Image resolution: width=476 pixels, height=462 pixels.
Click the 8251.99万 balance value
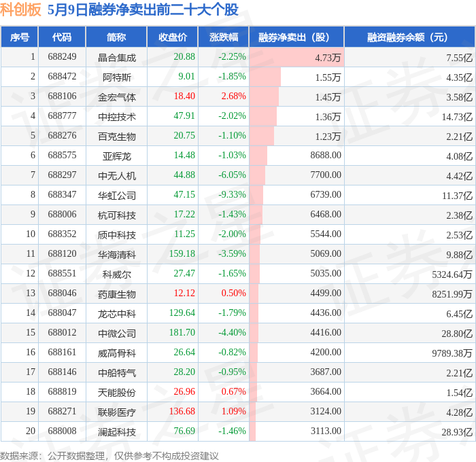click(x=452, y=294)
